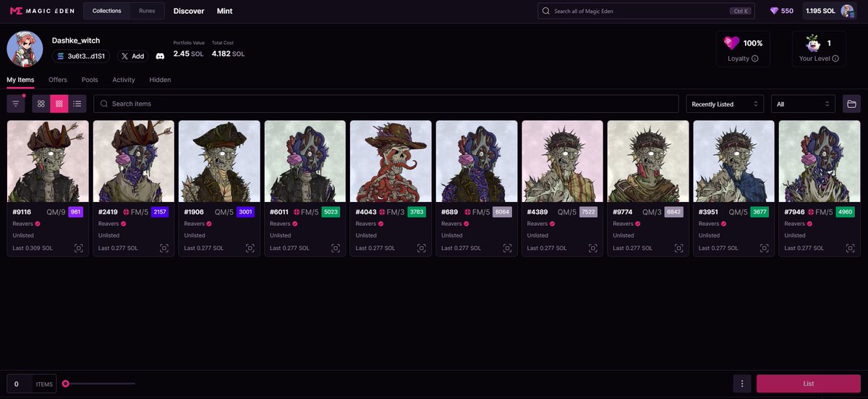
Task: Click details icon on Reaver #4043 card
Action: coord(421,248)
